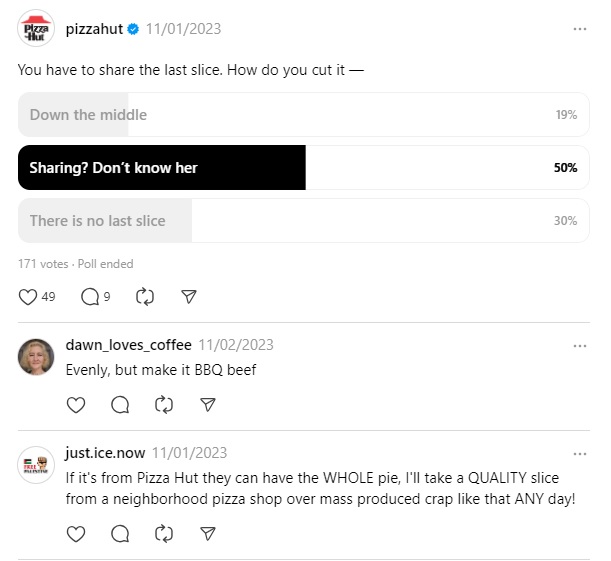Share the pizzahut poll post
This screenshot has width=611, height=561.
(x=188, y=297)
